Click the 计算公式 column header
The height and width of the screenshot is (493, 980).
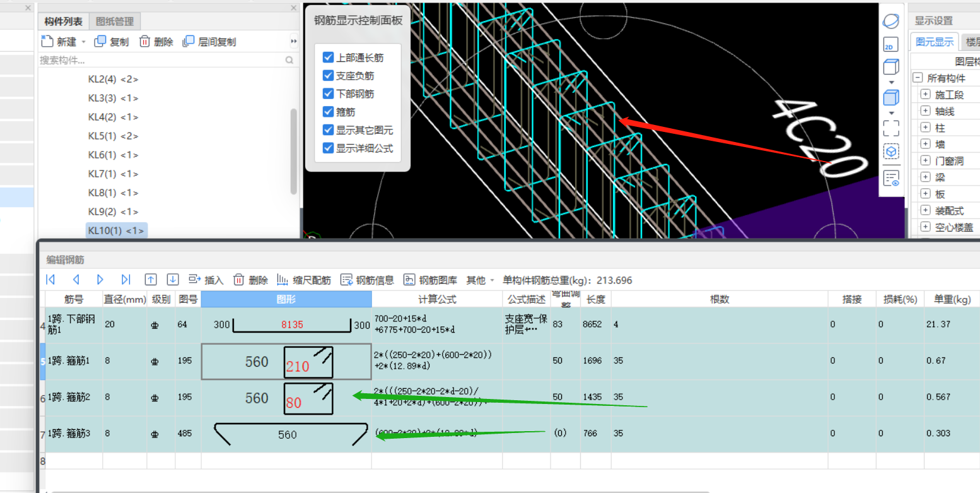[x=437, y=299]
